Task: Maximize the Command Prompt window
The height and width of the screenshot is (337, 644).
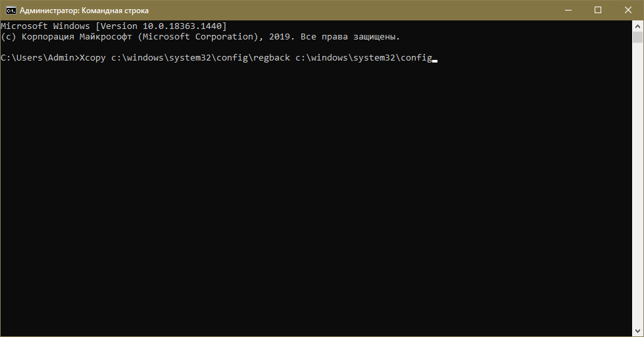Action: coord(597,11)
